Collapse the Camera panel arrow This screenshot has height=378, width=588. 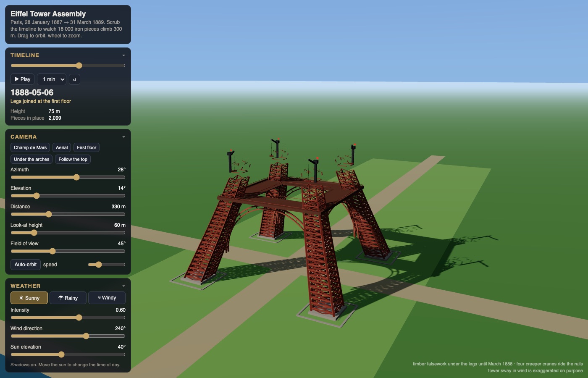[x=123, y=137]
